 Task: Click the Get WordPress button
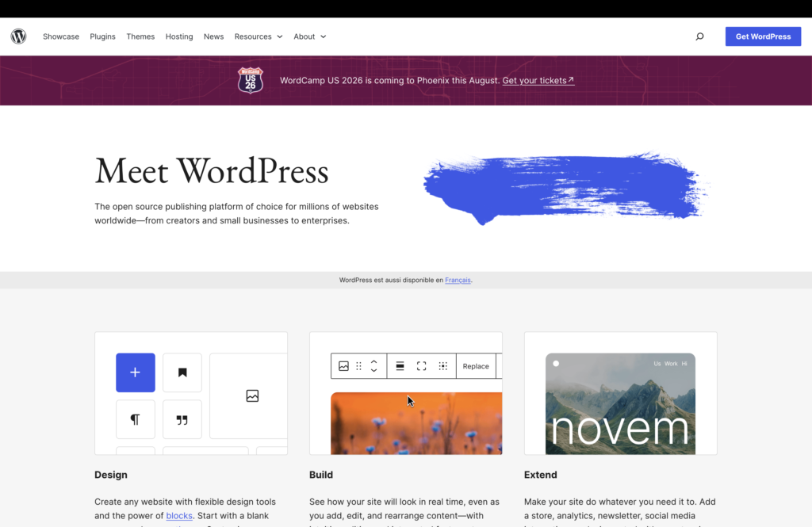[763, 36]
